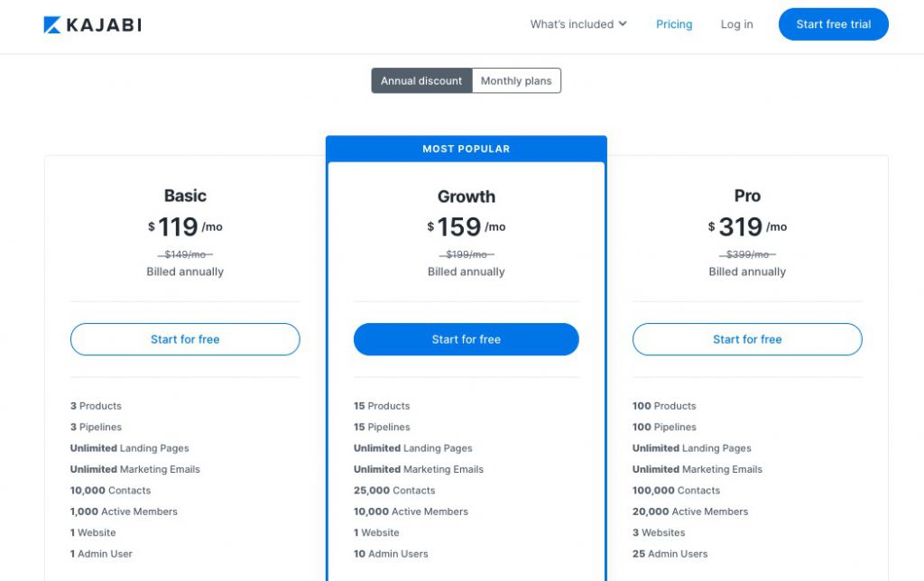This screenshot has height=581, width=924.
Task: Click the $319 /mo Pro price
Action: pyautogui.click(x=747, y=226)
